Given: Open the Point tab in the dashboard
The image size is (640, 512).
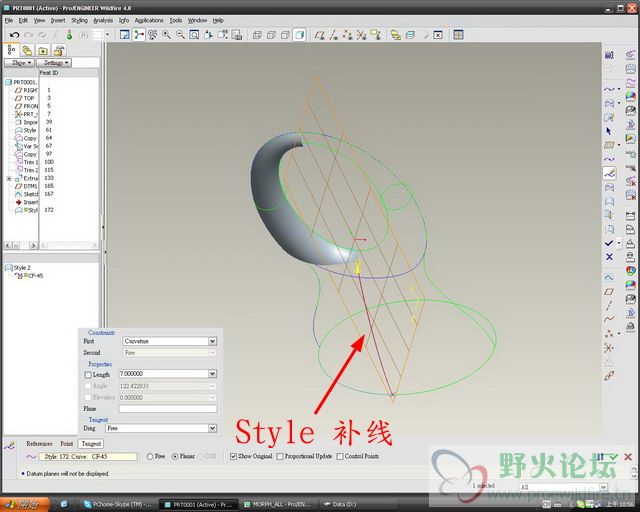Looking at the screenshot, I should 67,444.
